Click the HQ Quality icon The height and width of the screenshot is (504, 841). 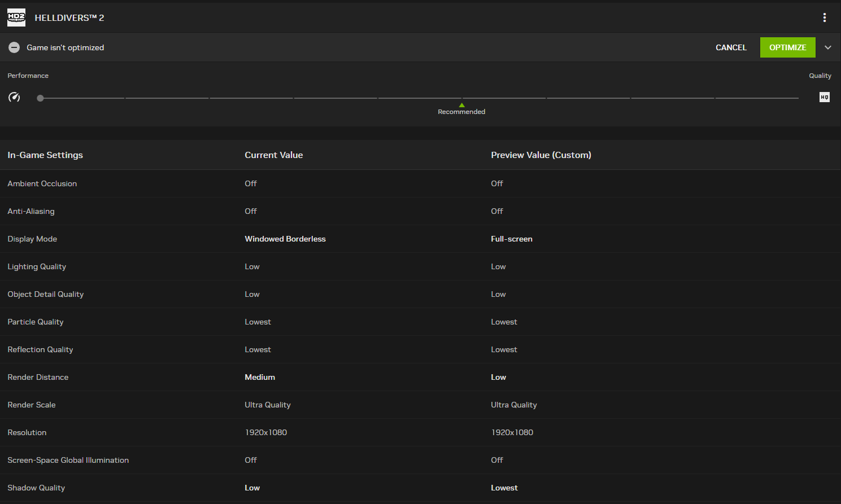(x=825, y=97)
